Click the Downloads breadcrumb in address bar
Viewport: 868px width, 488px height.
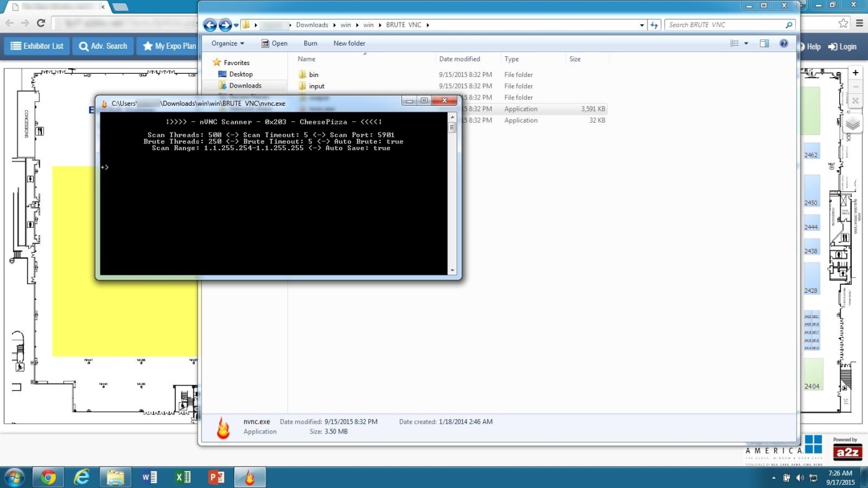pos(312,25)
